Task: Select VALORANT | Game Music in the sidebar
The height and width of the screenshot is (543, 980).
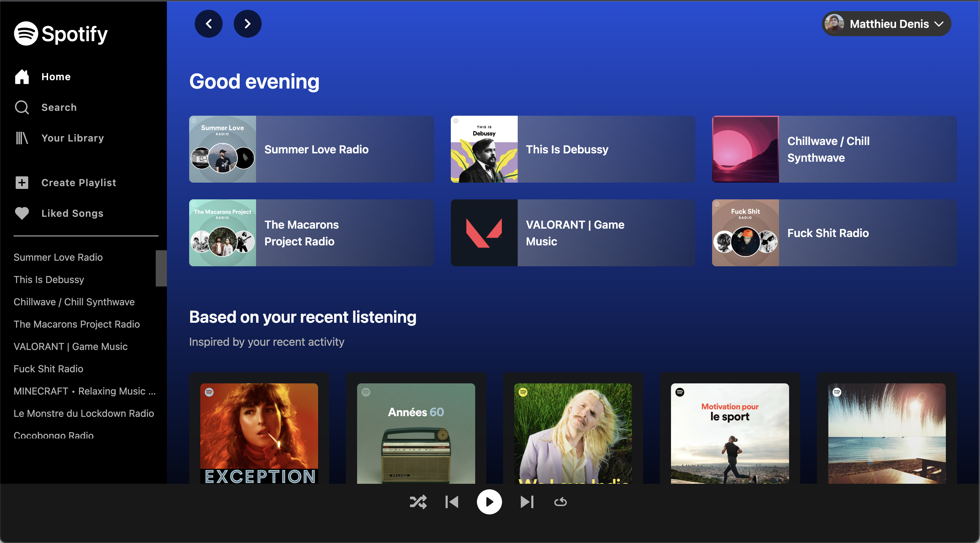Action: pyautogui.click(x=71, y=346)
